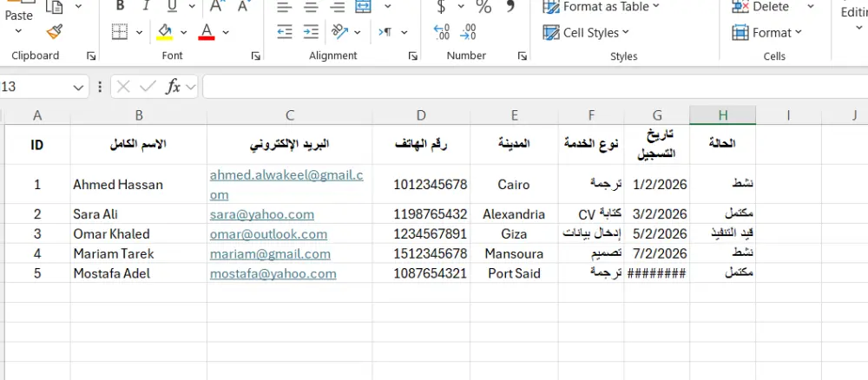Decrease the indent
Screen dimensions: 868x380
pos(285,32)
